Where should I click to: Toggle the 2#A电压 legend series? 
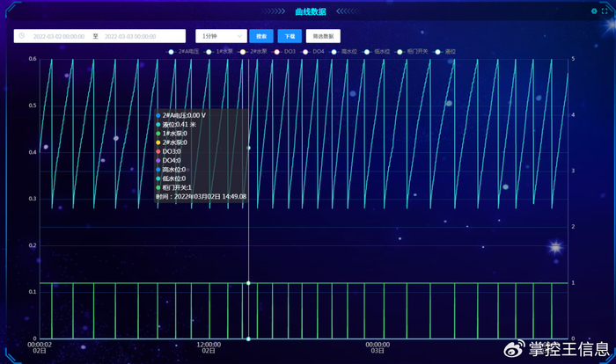[185, 52]
